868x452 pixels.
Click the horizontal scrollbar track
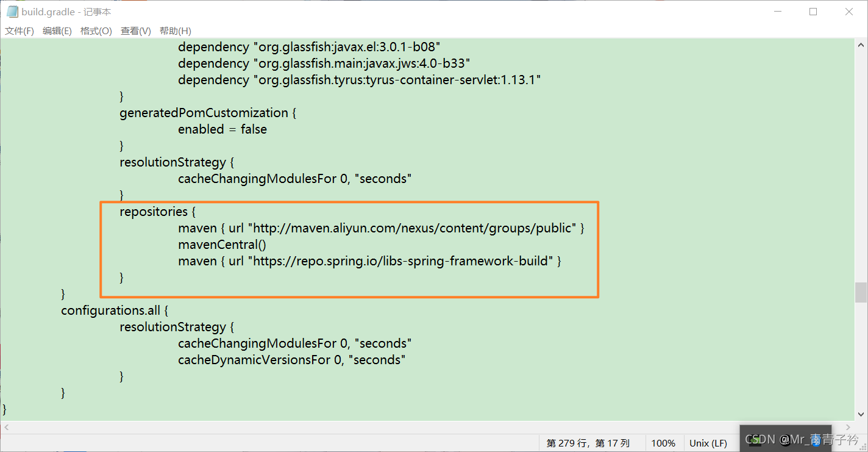(x=427, y=428)
